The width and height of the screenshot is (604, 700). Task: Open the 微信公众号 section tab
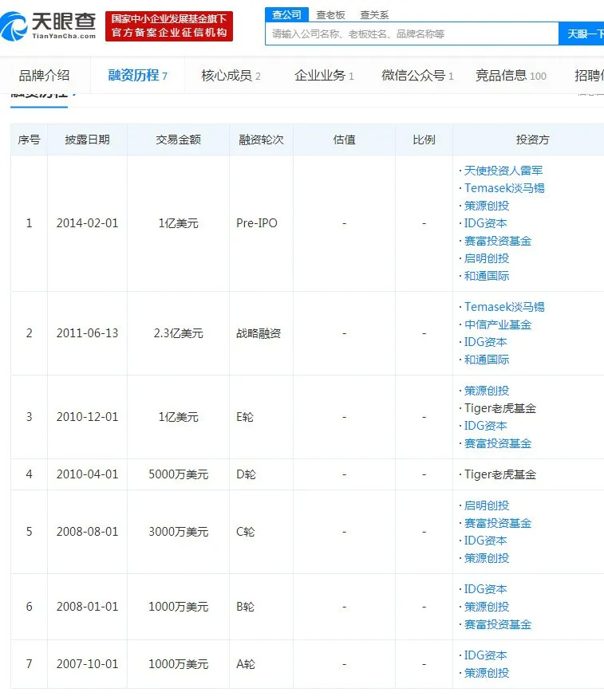click(x=417, y=76)
